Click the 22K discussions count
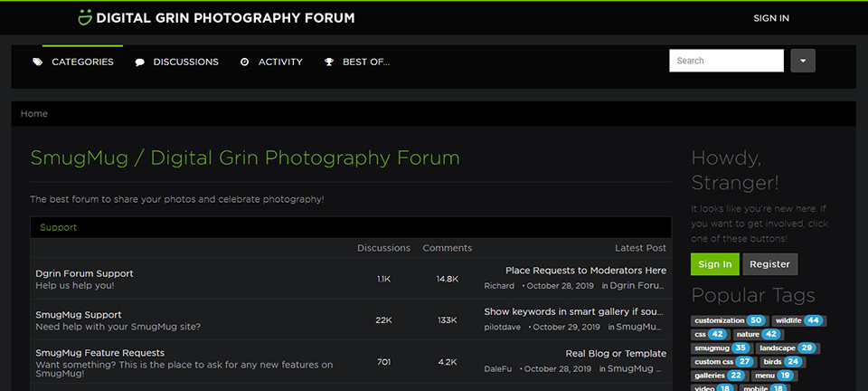The image size is (868, 391). click(383, 320)
